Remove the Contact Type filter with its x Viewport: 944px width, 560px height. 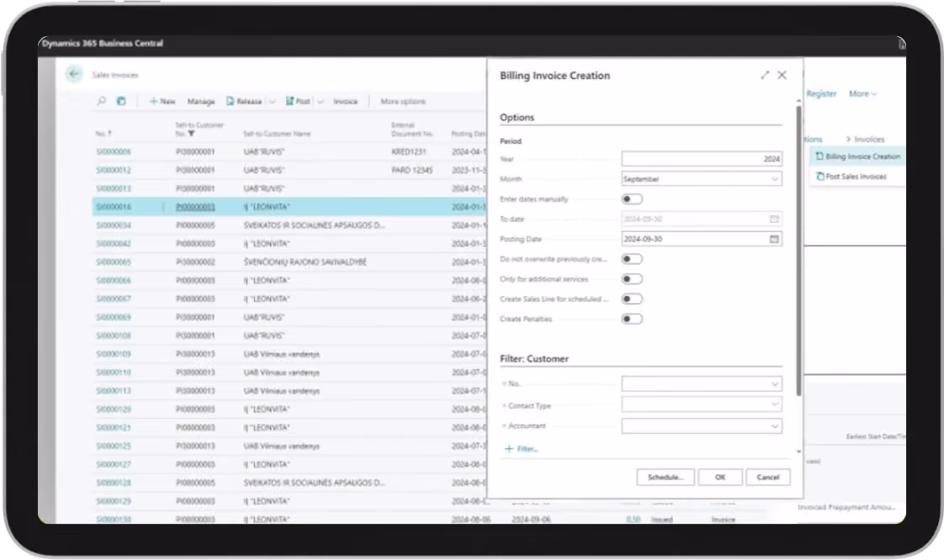click(x=504, y=406)
